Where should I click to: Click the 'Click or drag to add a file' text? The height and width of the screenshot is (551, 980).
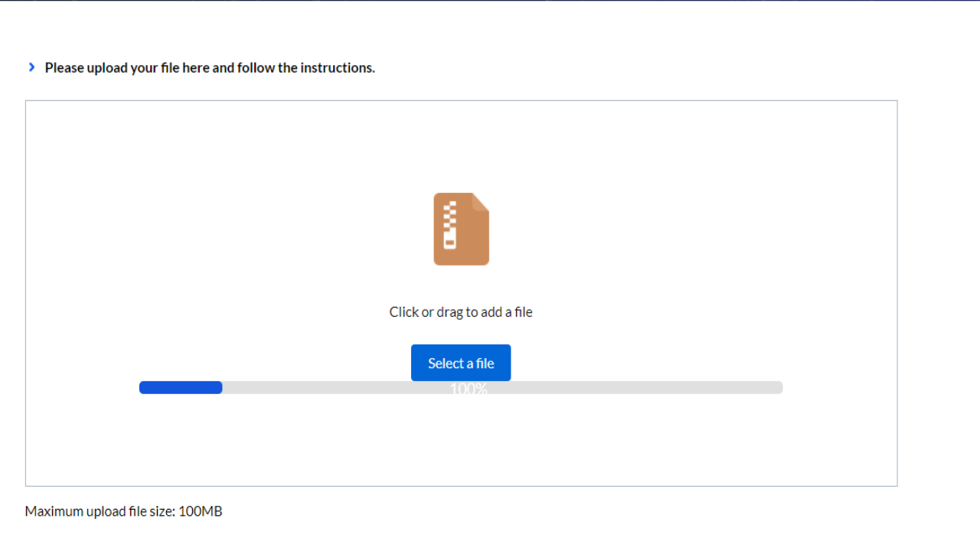pos(460,311)
